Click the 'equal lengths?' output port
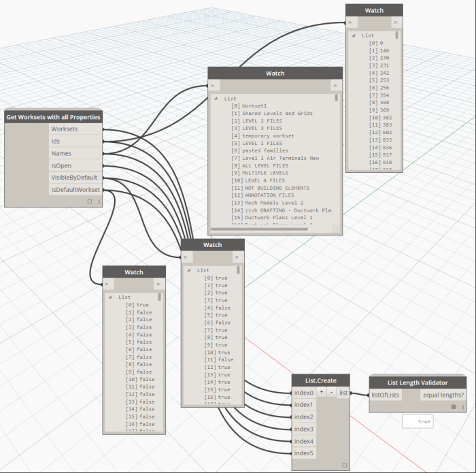The width and height of the screenshot is (476, 473). (443, 395)
